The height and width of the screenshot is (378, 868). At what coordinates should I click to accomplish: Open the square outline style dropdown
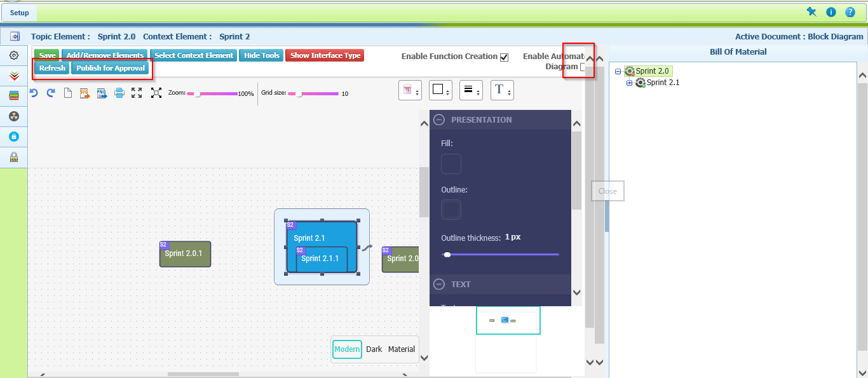(x=440, y=90)
